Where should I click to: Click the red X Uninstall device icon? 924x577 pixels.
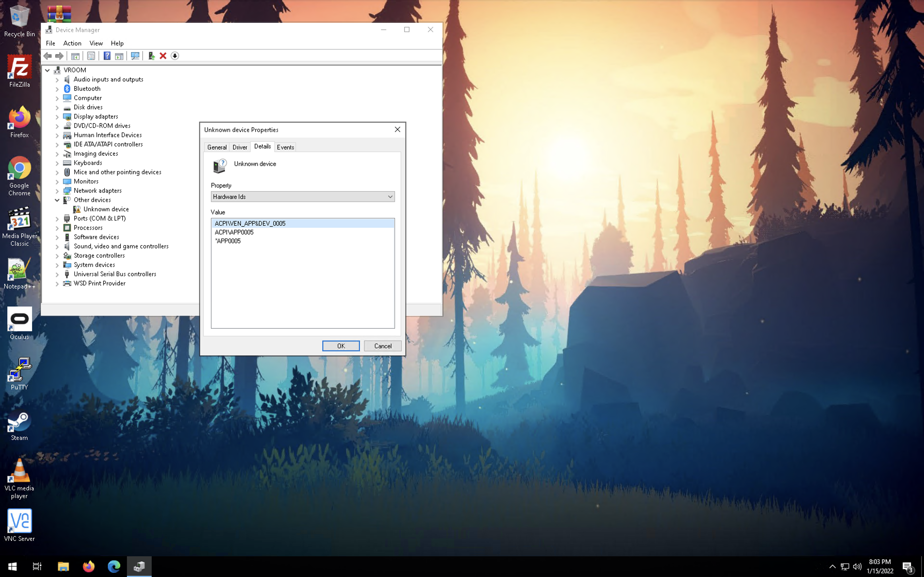pyautogui.click(x=163, y=56)
